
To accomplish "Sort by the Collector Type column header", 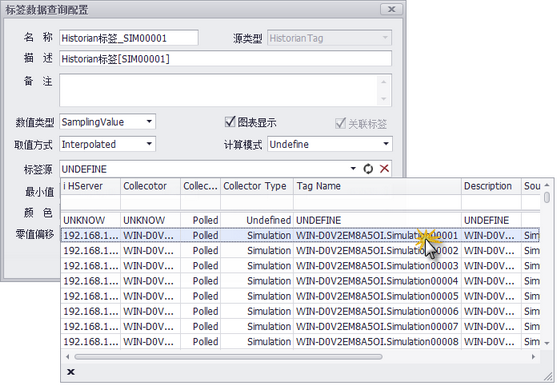I will (x=257, y=186).
